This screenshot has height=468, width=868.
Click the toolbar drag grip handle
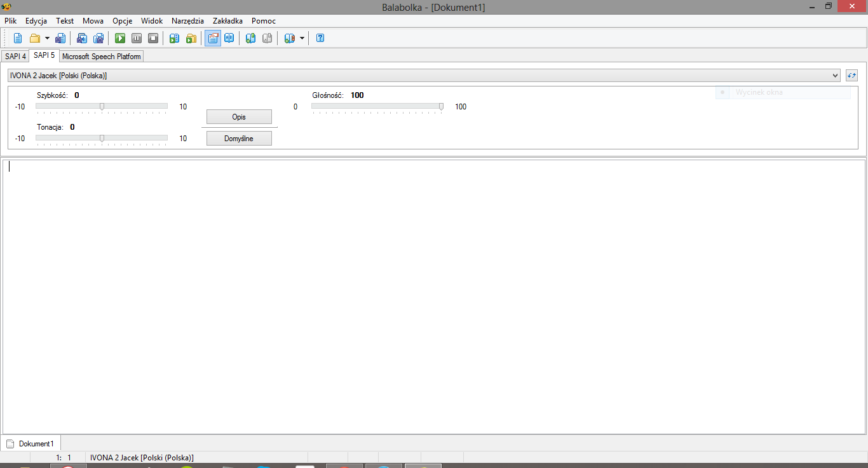(6, 38)
